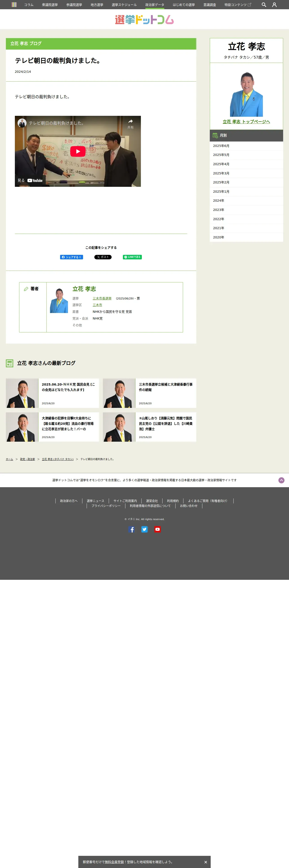This screenshot has width=289, height=868.
Task: Open the 2025年5月 archive
Action: point(246,155)
